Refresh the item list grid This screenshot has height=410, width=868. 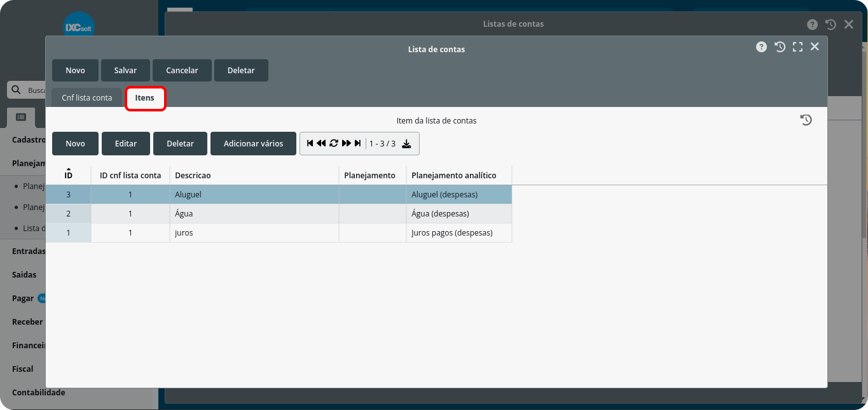point(334,144)
